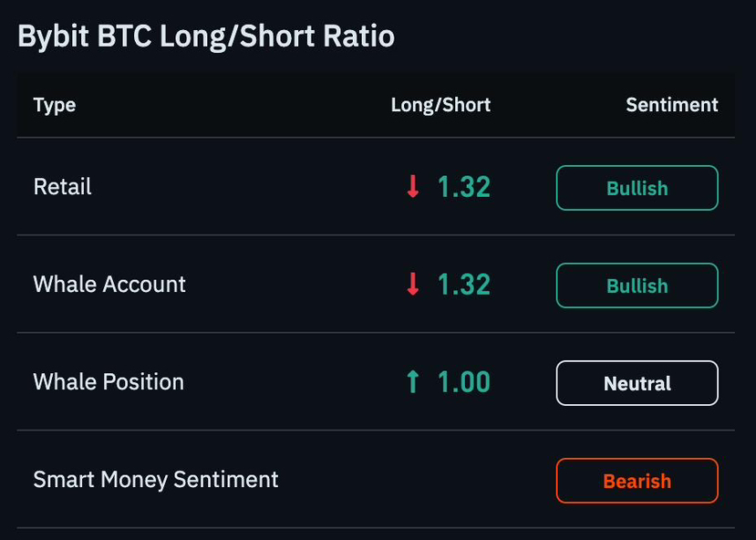Click the Type column header

point(55,105)
